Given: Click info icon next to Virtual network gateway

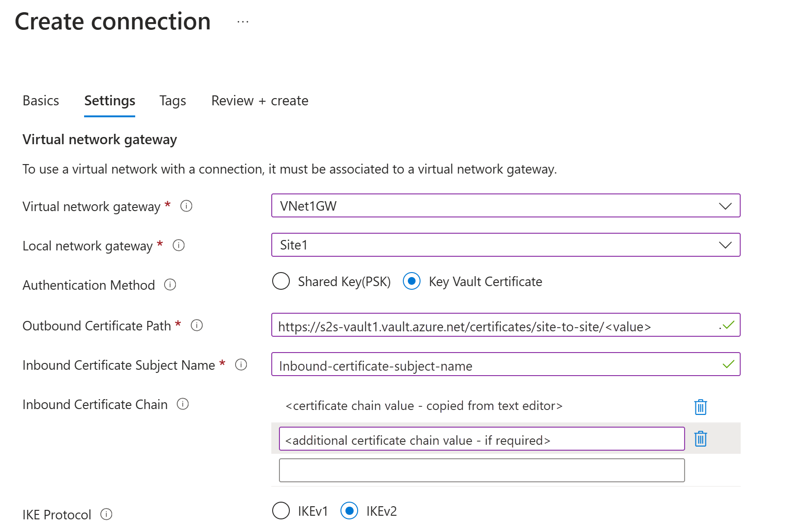Looking at the screenshot, I should (186, 206).
